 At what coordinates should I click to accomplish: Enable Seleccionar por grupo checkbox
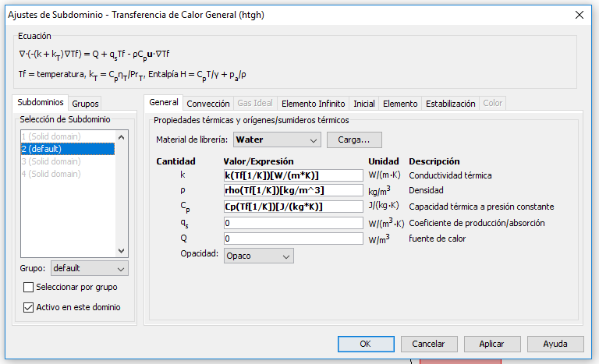28,288
